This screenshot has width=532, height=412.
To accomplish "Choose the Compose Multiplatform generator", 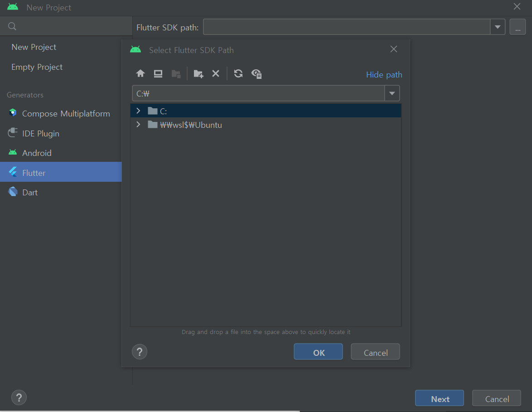I will tap(61, 113).
